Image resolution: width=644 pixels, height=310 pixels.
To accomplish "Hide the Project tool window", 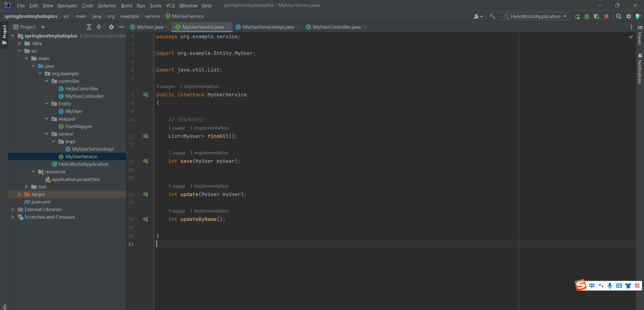I will [121, 27].
